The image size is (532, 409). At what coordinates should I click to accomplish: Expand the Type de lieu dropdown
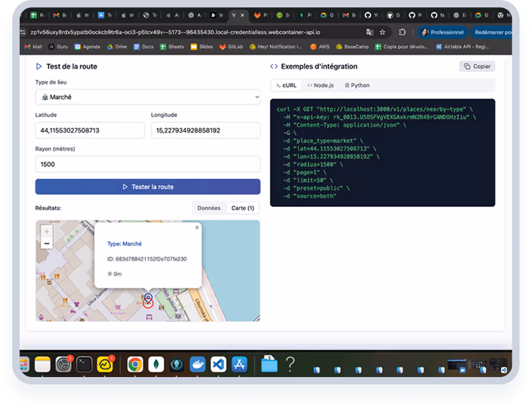pos(148,97)
